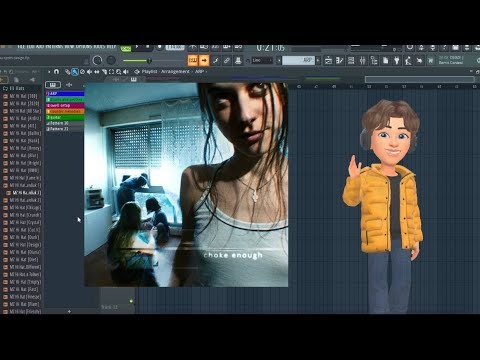The image size is (480, 360).
Task: Toggle the orange typing-keyboard-to-piano button
Action: pyautogui.click(x=193, y=61)
